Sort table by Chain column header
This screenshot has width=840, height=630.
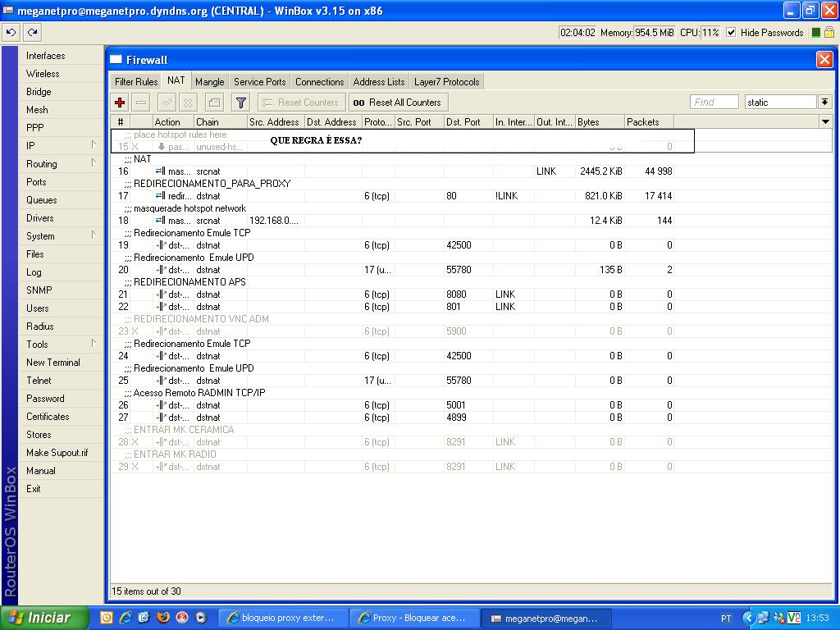221,122
